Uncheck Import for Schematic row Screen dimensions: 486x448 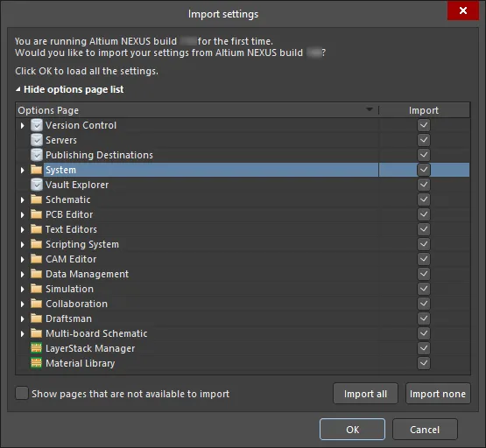424,199
